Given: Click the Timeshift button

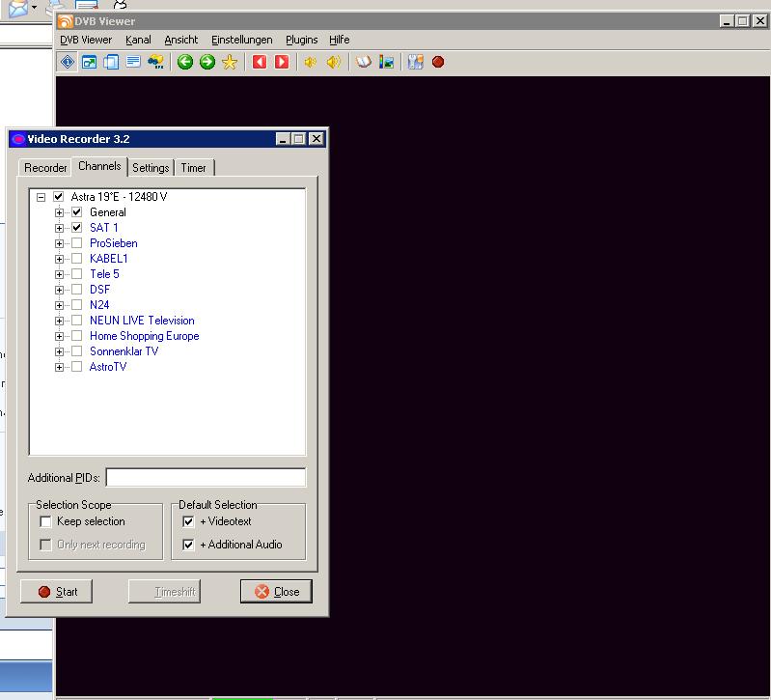Looking at the screenshot, I should pos(164,591).
